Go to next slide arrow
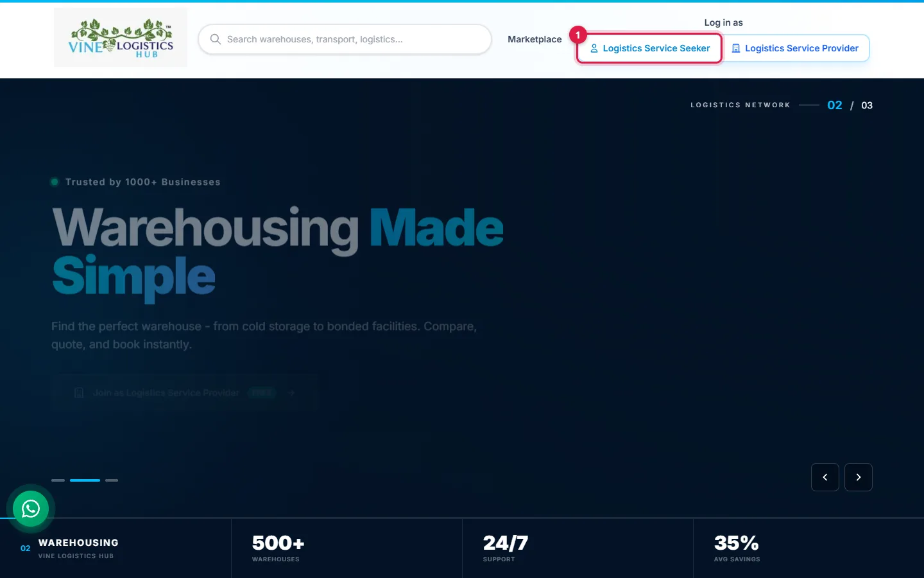This screenshot has width=924, height=578. 859,477
